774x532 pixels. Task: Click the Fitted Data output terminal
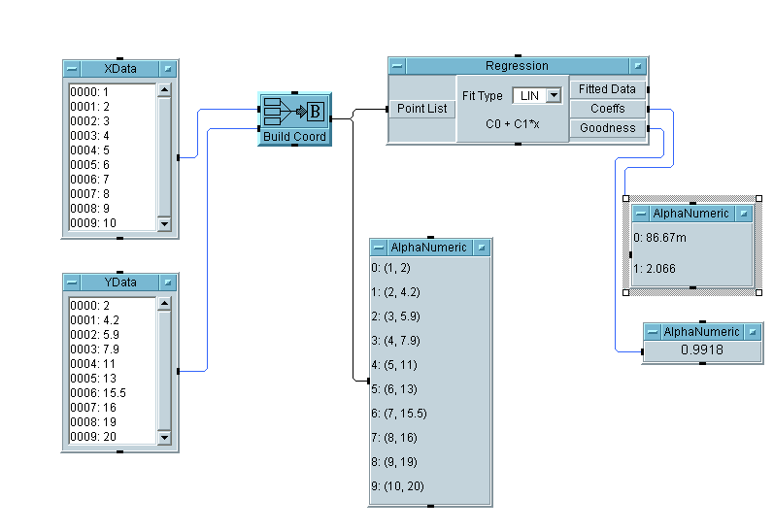(607, 89)
